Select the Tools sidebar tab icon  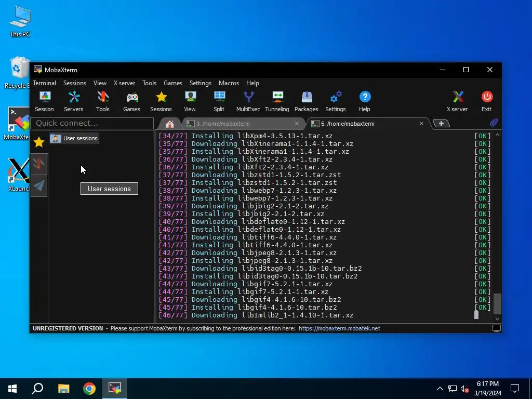point(39,164)
